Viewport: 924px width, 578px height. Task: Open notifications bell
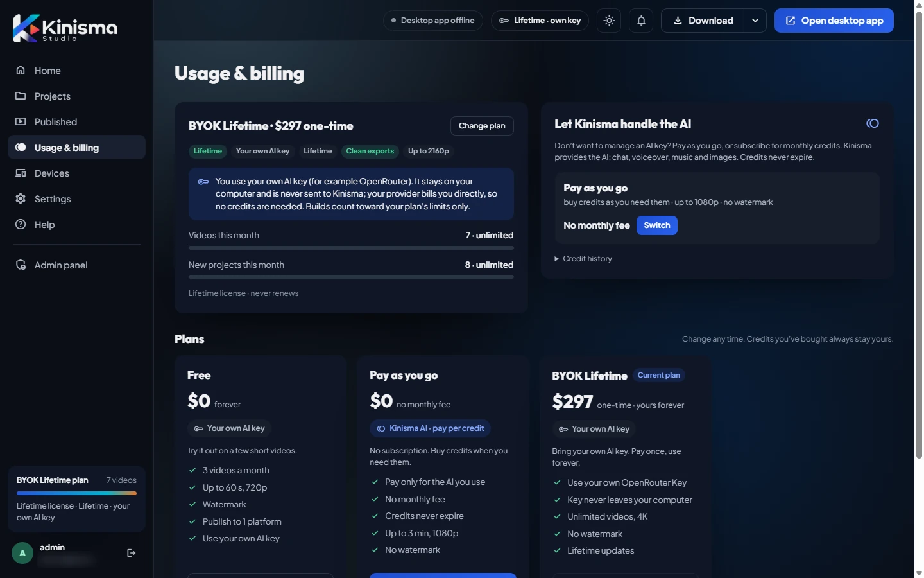[641, 21]
